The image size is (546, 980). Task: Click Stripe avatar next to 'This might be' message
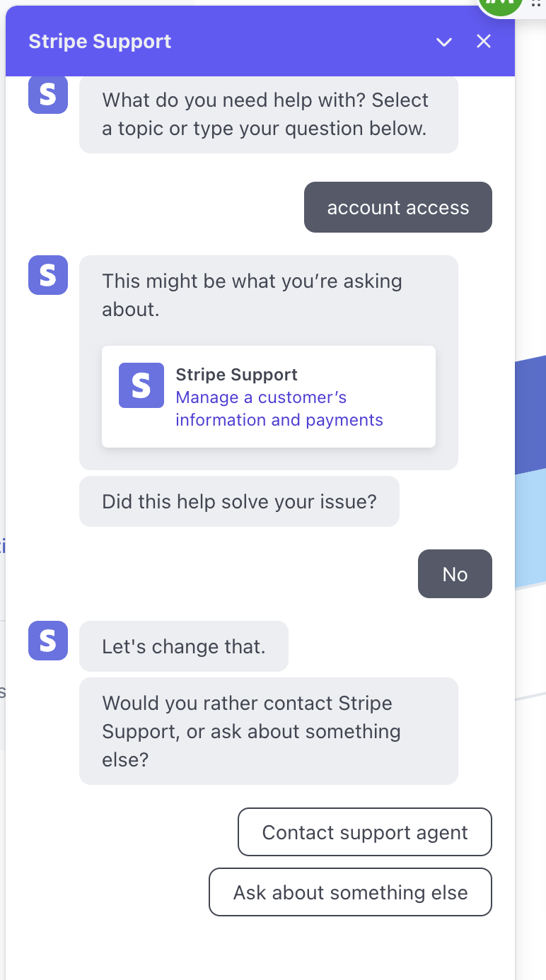pos(47,275)
